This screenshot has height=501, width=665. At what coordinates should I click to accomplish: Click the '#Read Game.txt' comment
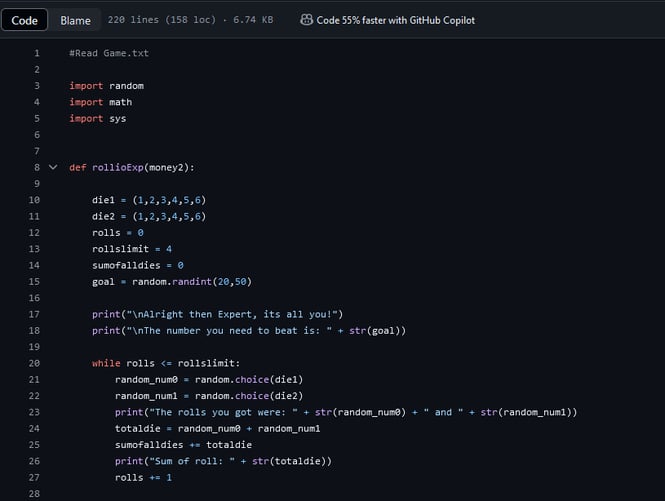click(x=109, y=53)
